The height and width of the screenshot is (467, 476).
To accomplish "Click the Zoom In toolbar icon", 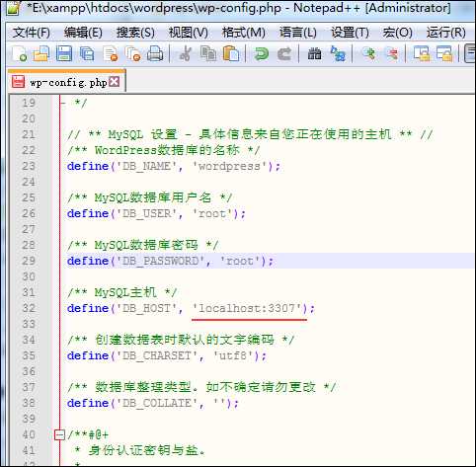I will (x=368, y=53).
